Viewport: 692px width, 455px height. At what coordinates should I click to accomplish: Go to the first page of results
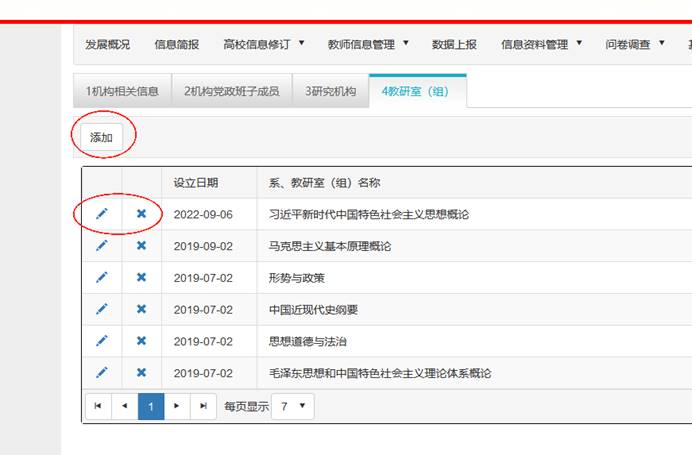pyautogui.click(x=98, y=406)
